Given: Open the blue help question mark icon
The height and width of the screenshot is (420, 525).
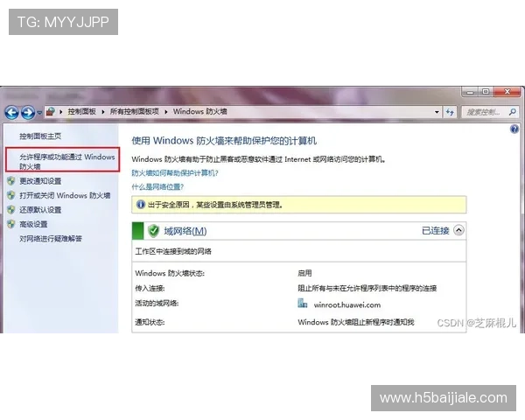Looking at the screenshot, I should tap(514, 129).
